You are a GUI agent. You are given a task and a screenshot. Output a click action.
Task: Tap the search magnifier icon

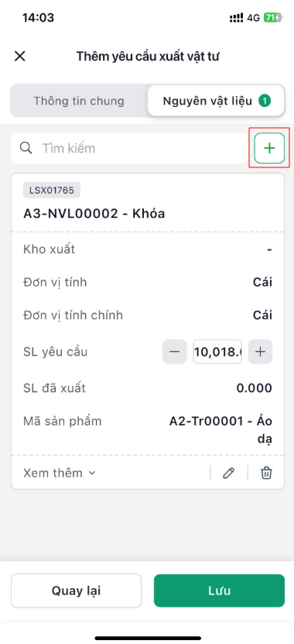point(26,148)
